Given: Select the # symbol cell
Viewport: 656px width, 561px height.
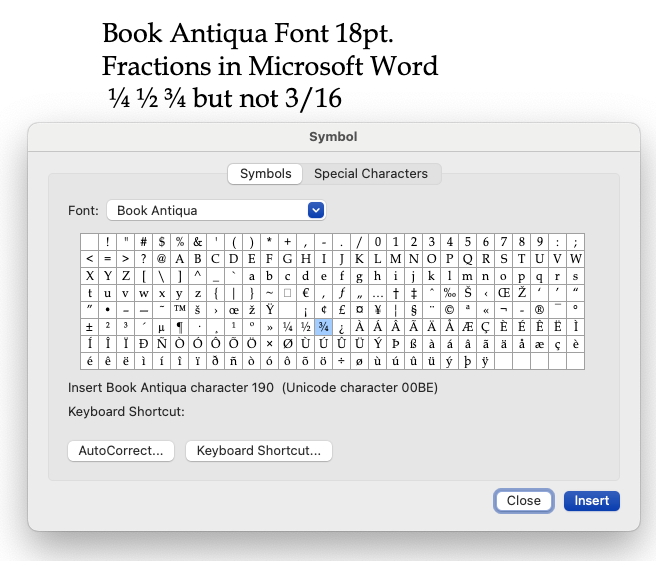Looking at the screenshot, I should (x=144, y=242).
